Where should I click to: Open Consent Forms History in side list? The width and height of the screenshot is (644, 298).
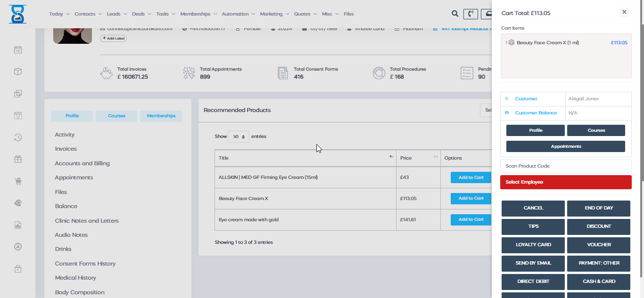click(85, 264)
